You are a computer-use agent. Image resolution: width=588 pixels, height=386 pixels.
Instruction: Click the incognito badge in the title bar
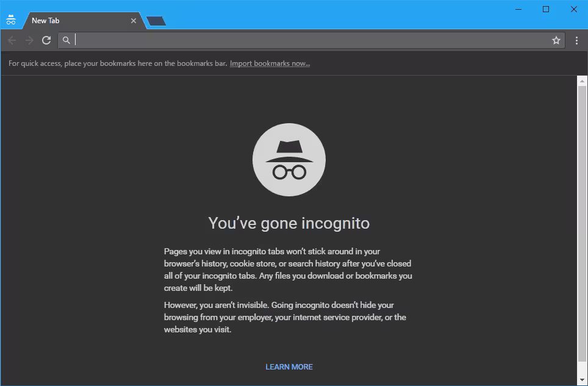pyautogui.click(x=12, y=19)
